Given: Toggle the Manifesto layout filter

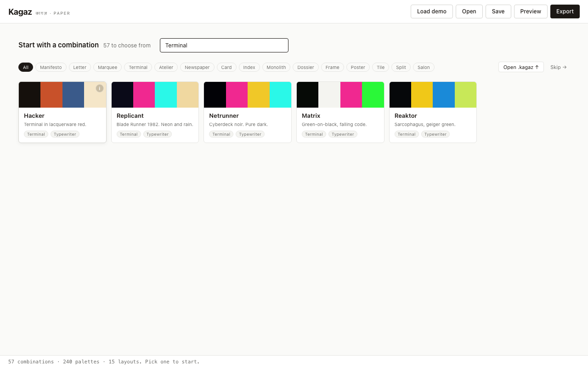Looking at the screenshot, I should (51, 67).
